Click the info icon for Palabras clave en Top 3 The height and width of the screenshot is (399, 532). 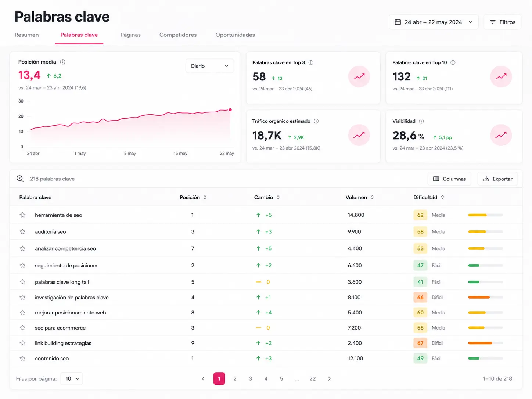tap(311, 62)
